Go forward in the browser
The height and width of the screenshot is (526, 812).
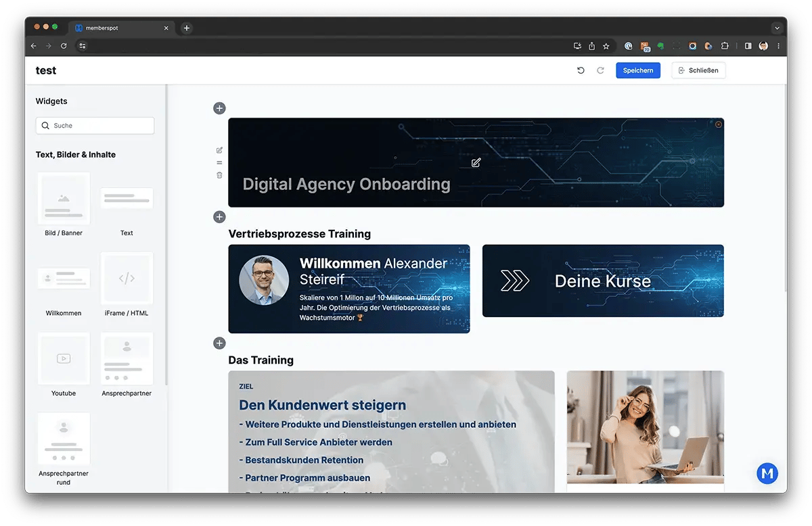tap(49, 46)
